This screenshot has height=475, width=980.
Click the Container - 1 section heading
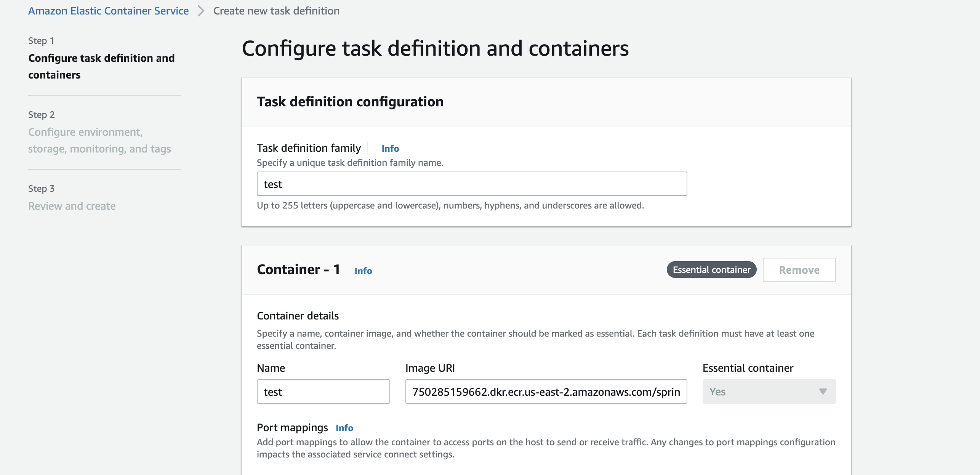298,269
